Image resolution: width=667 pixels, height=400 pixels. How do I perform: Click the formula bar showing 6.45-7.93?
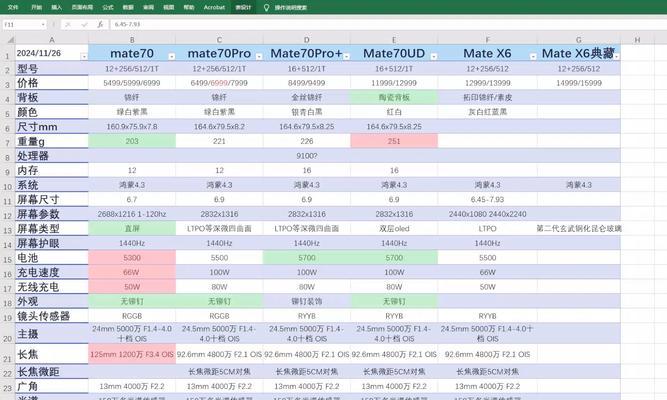[x=387, y=25]
